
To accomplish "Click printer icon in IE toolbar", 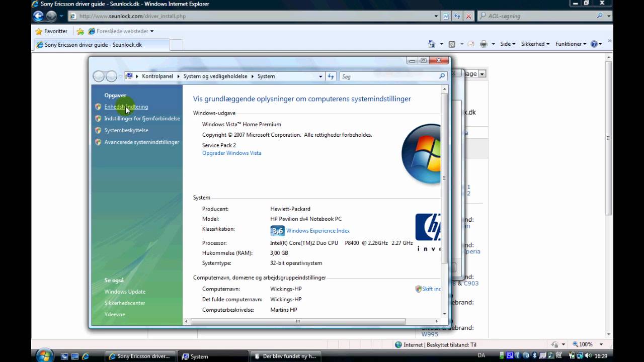I will click(484, 44).
